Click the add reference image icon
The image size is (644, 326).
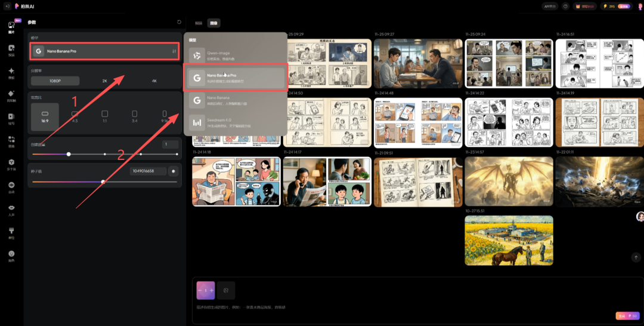coord(226,290)
